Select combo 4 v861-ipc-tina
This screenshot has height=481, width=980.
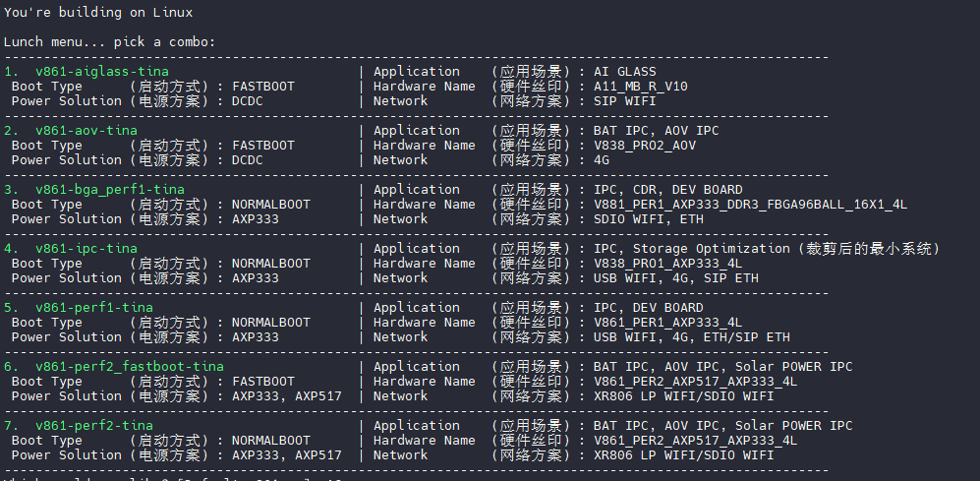86,249
